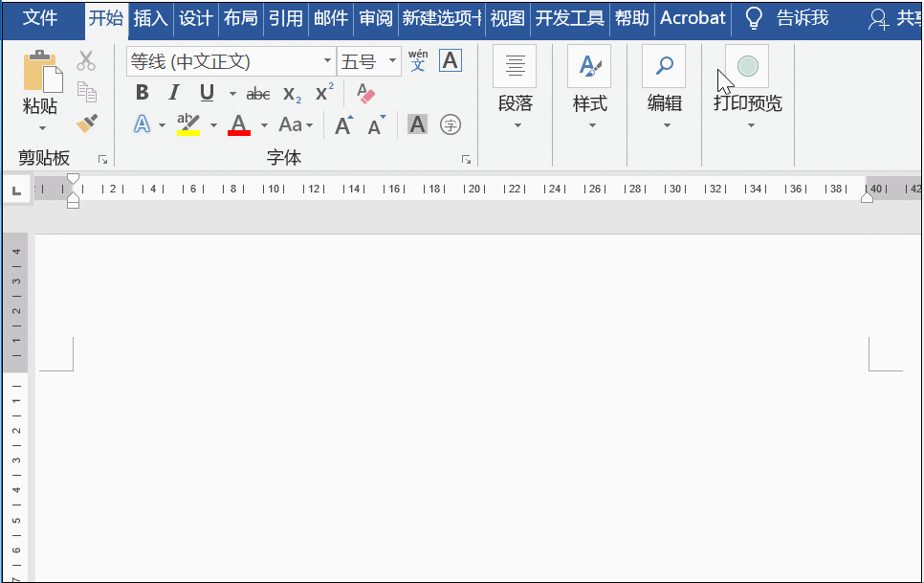Open the highlight color dropdown arrow
The width and height of the screenshot is (924, 583).
[x=212, y=125]
